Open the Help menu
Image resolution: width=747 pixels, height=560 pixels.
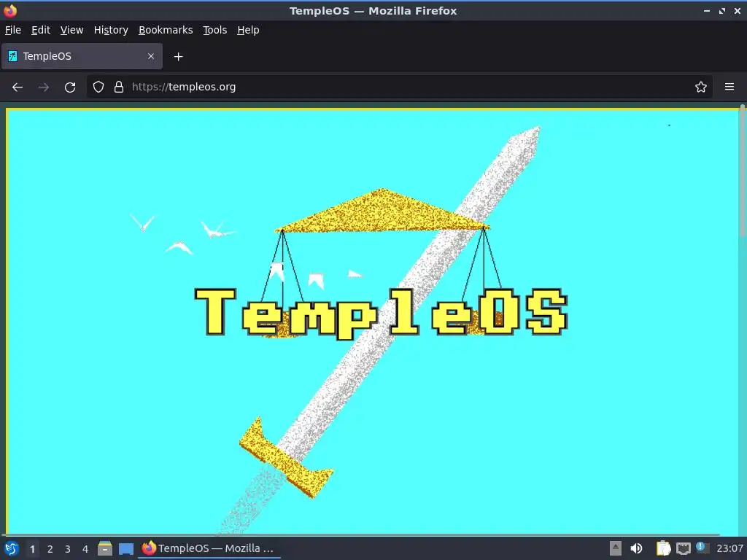pos(248,30)
